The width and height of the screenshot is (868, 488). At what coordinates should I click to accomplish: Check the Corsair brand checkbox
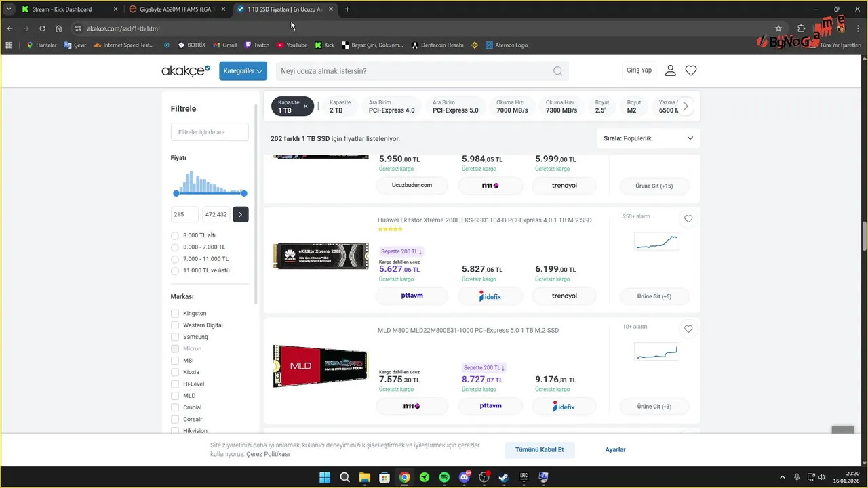175,419
